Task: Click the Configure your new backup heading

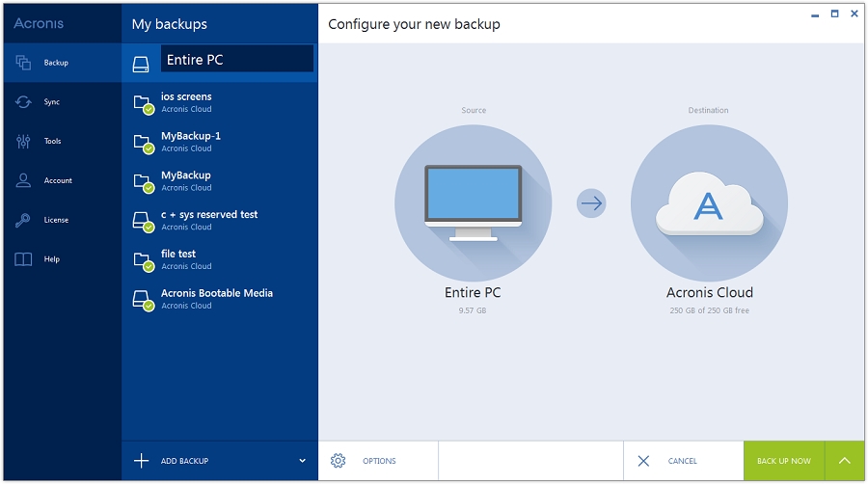Action: 414,24
